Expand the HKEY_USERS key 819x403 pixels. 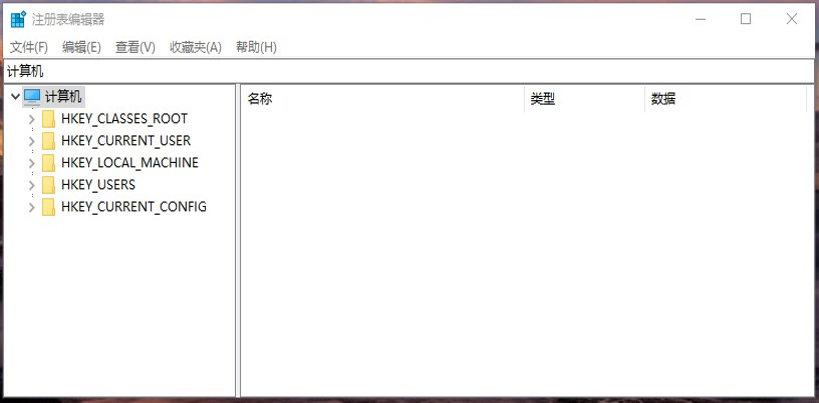pyautogui.click(x=31, y=185)
